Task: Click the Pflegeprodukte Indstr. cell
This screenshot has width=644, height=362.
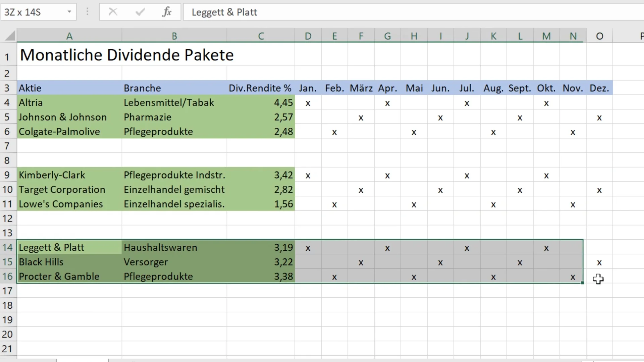Action: pos(174,175)
